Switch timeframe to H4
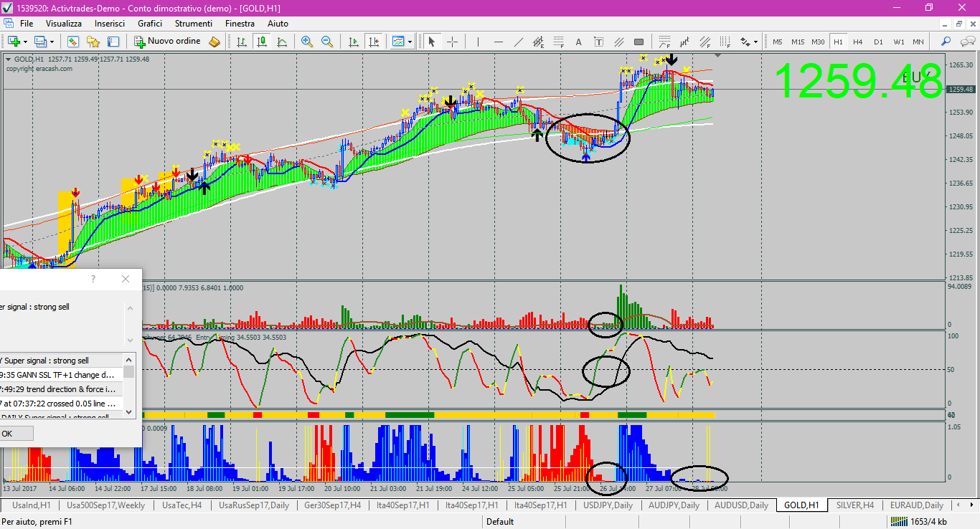Screen dimensions: 980x529 (858, 42)
